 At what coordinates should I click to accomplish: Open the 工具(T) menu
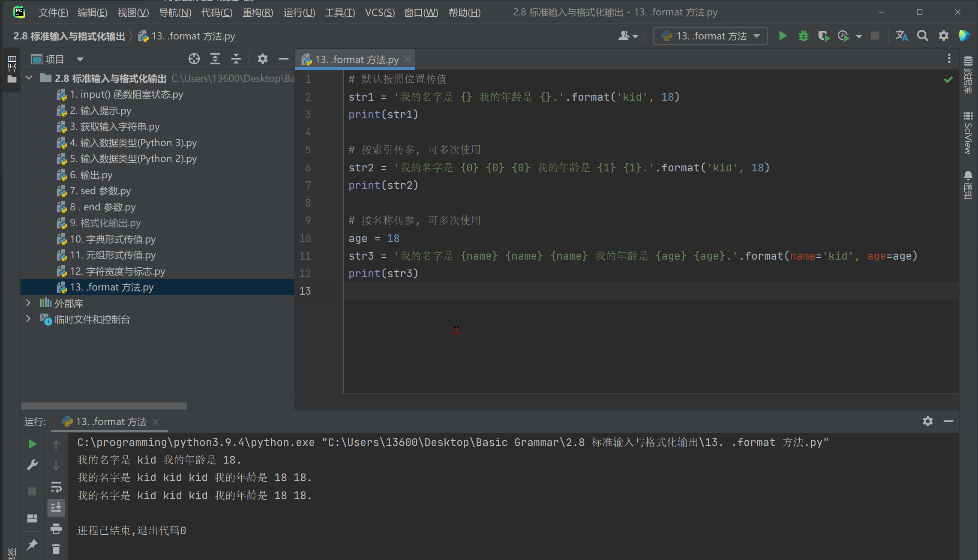pos(340,12)
